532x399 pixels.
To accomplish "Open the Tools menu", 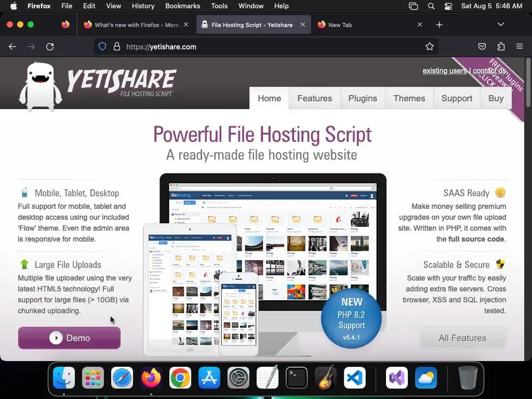I will (x=219, y=6).
